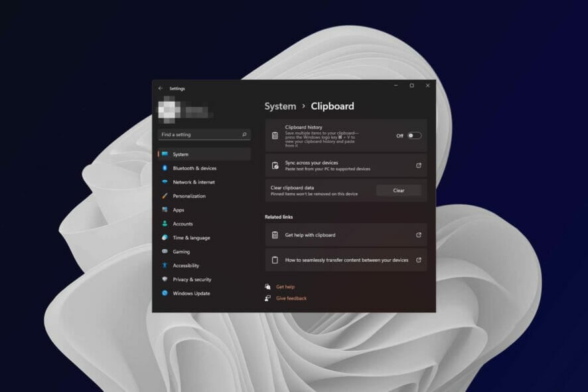Open external link icon for clipboard help
The width and height of the screenshot is (588, 392).
tap(419, 235)
